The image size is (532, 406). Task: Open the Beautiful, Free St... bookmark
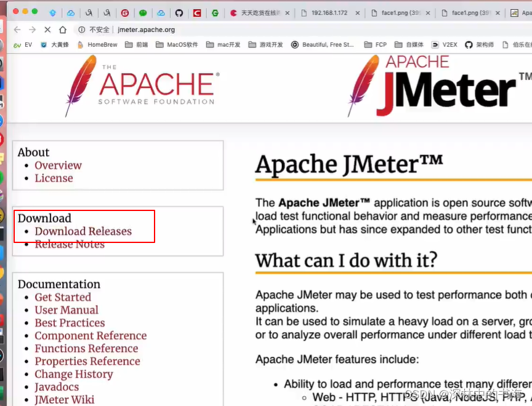pyautogui.click(x=322, y=45)
